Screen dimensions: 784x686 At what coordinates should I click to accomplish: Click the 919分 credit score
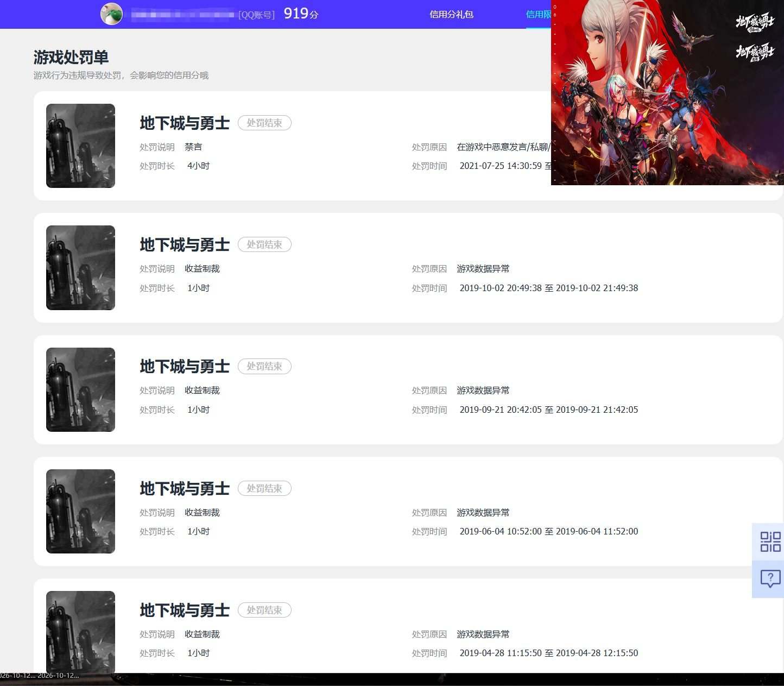pyautogui.click(x=301, y=14)
